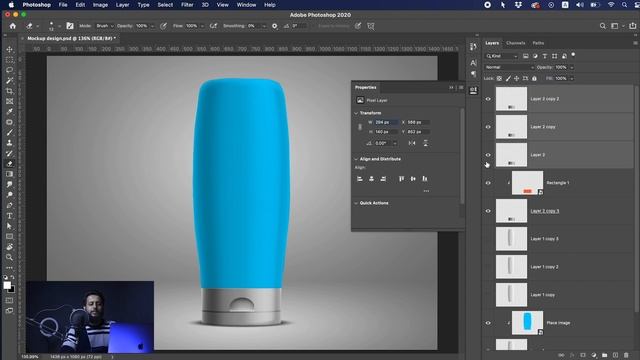
Task: Select the Lasso tool
Action: pos(9,70)
